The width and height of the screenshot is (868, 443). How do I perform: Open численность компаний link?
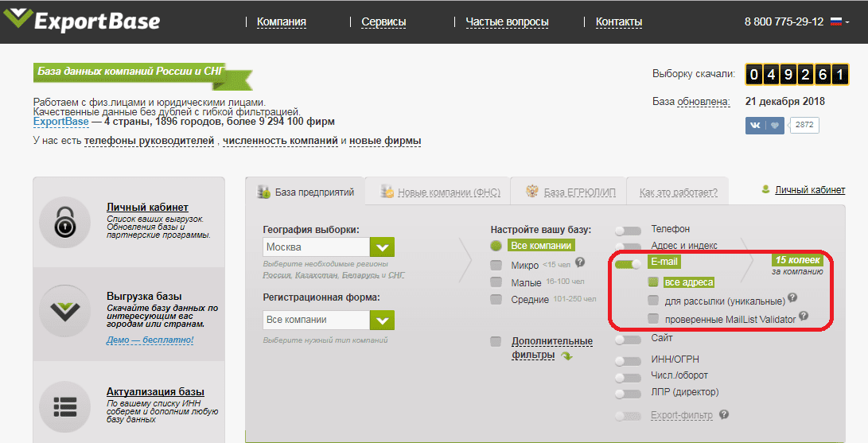(280, 141)
